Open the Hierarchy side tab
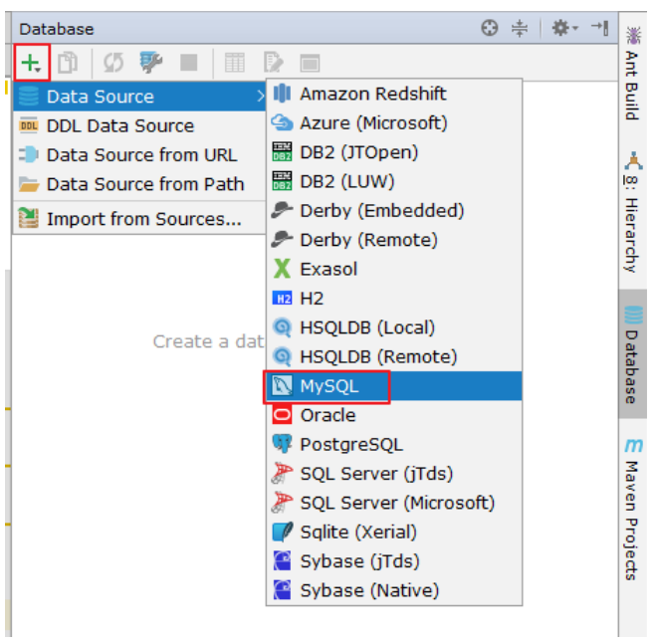 633,212
